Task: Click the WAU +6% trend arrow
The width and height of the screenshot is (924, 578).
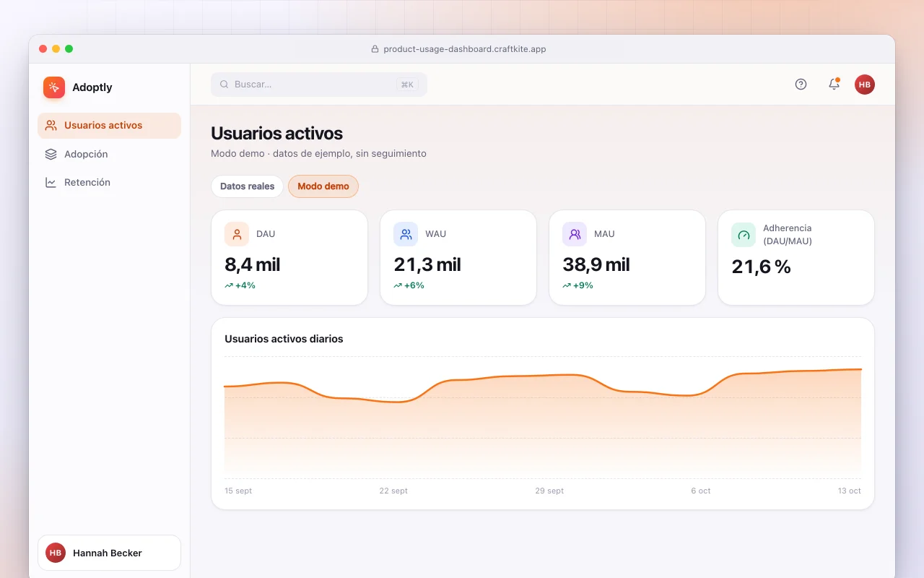Action: click(398, 285)
